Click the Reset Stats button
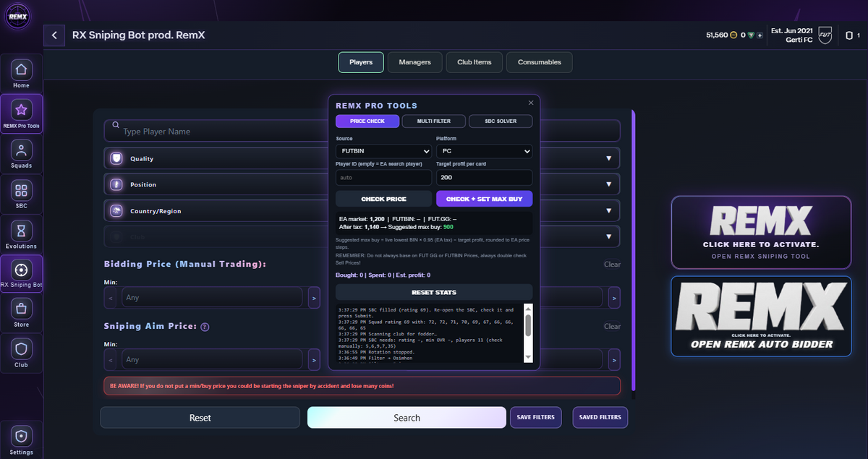 coord(434,292)
